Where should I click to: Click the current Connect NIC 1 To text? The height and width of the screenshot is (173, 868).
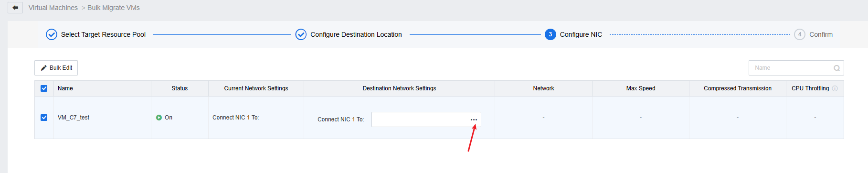tap(236, 118)
